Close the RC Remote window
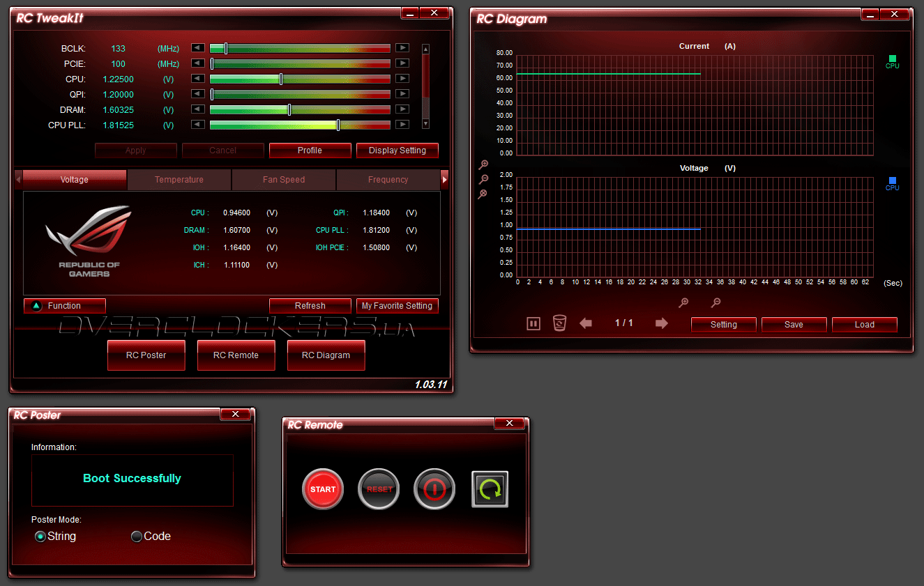The width and height of the screenshot is (924, 586). [x=509, y=424]
